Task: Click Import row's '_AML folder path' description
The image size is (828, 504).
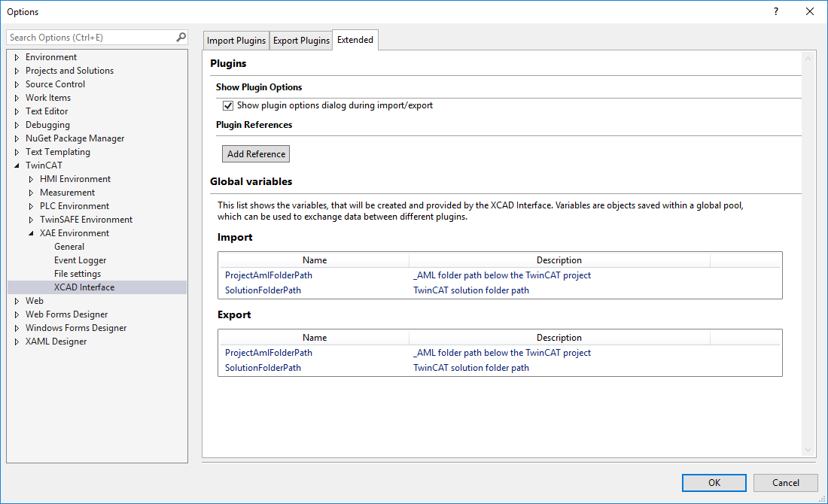Action: (501, 275)
